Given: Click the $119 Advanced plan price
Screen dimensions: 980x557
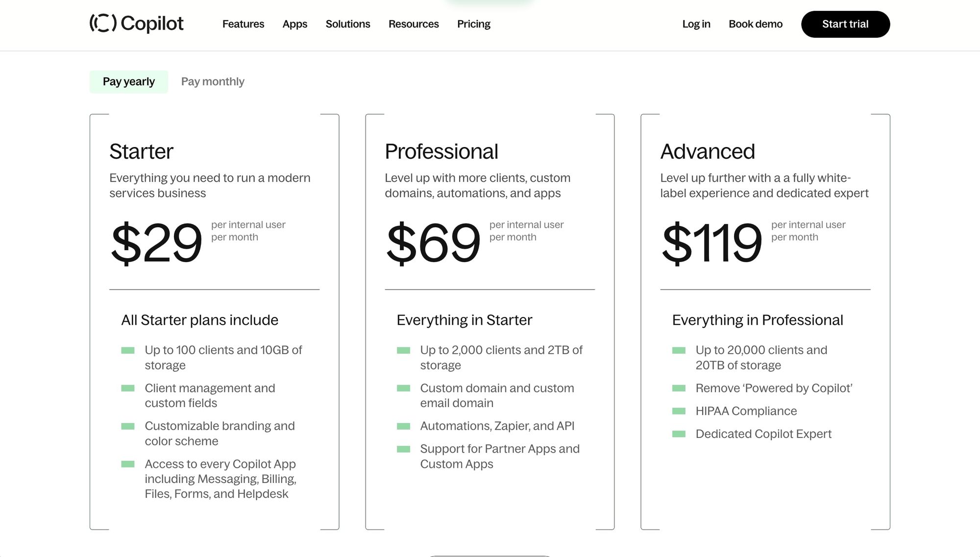Looking at the screenshot, I should pos(711,242).
